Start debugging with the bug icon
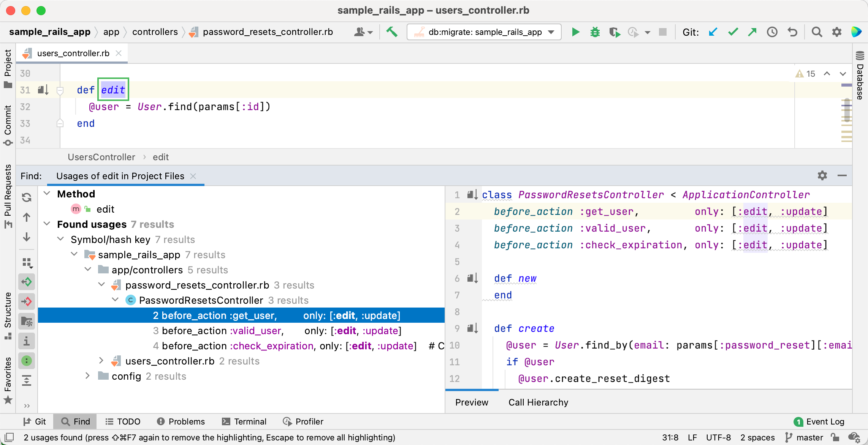 click(595, 32)
